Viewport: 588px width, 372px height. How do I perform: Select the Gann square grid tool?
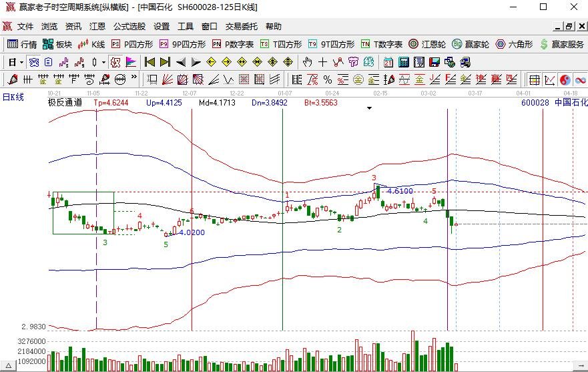click(244, 79)
